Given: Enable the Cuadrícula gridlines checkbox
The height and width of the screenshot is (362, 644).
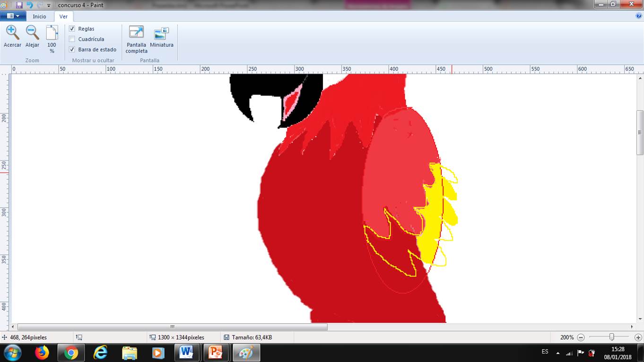Looking at the screenshot, I should pyautogui.click(x=72, y=39).
